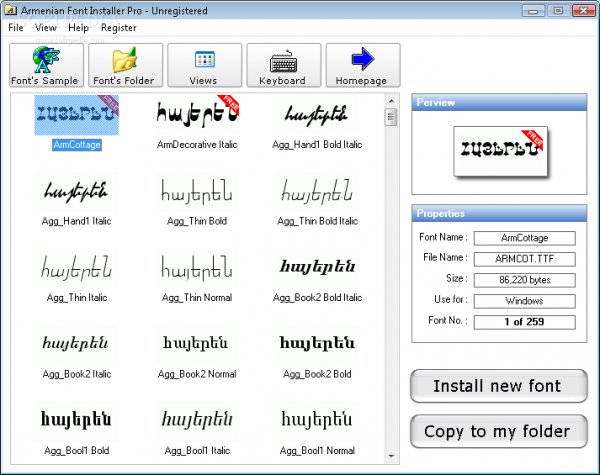The height and width of the screenshot is (475, 600).
Task: Select the Agg_Bool1 Normal font thumbnail
Action: point(317,420)
